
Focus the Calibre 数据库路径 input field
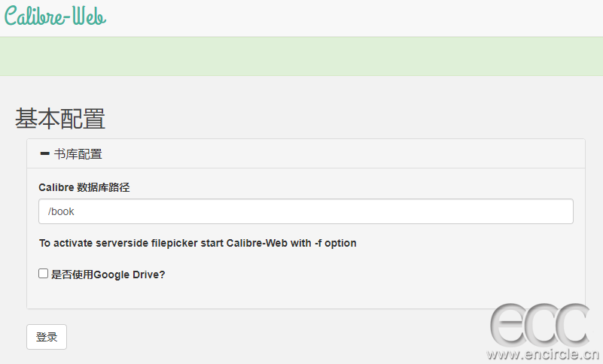[x=306, y=211]
